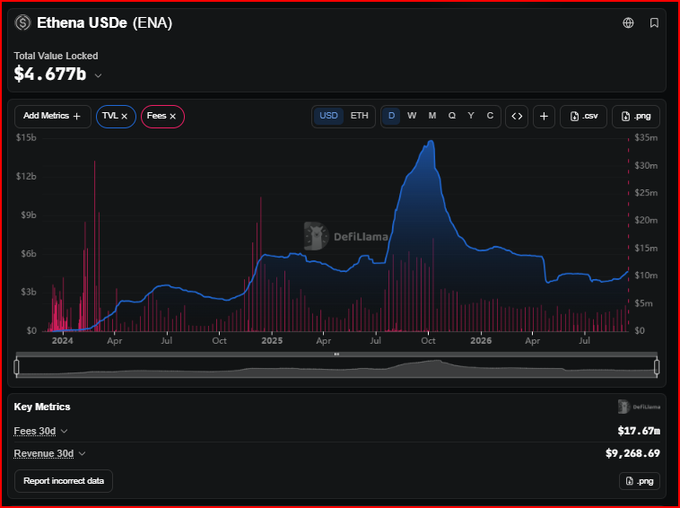This screenshot has height=508, width=680.
Task: Select quarterly Q interval
Action: (452, 116)
